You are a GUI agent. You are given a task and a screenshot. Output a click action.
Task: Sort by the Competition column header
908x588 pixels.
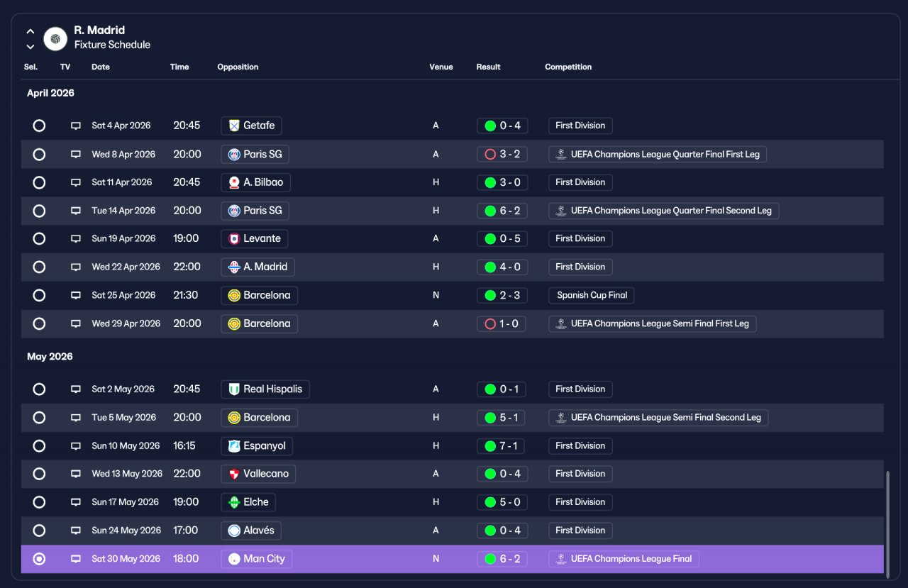click(568, 67)
